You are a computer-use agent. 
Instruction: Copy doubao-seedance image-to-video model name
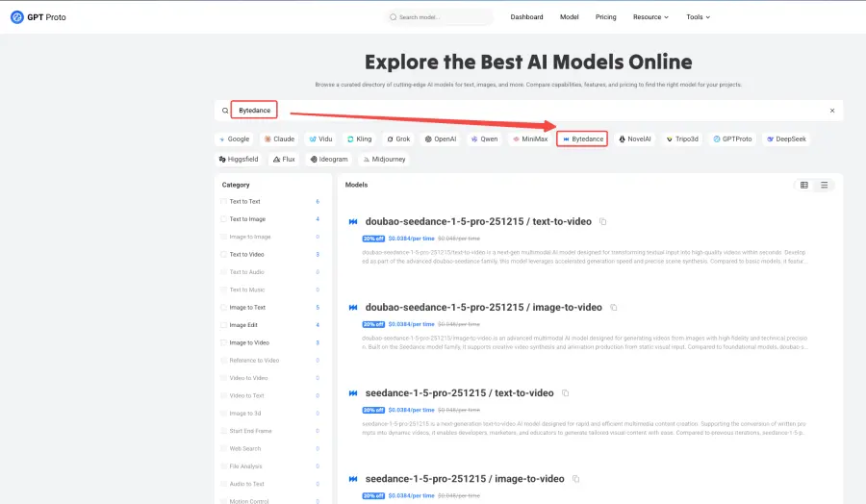tap(614, 308)
